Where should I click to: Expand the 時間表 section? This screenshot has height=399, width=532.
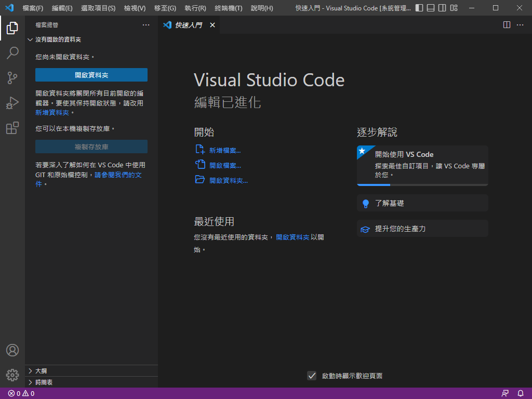pyautogui.click(x=30, y=382)
